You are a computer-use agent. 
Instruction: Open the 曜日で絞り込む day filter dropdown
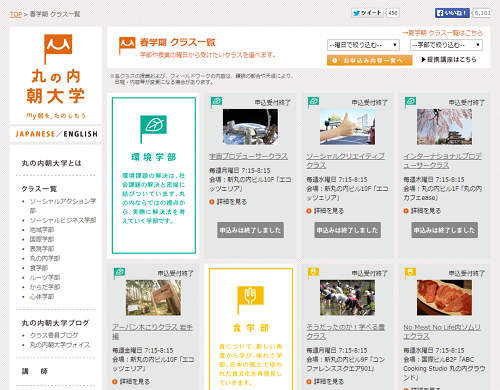363,45
